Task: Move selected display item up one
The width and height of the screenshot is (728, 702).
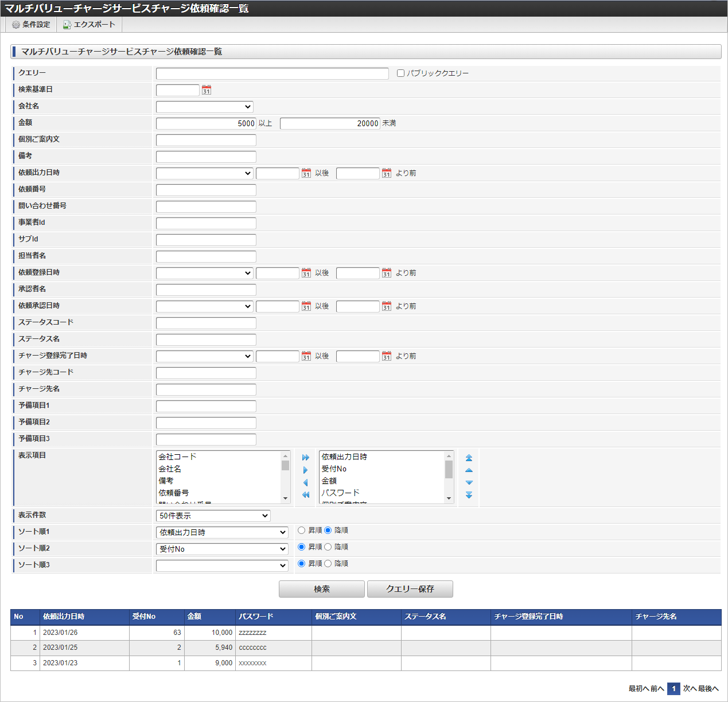Action: coord(469,470)
